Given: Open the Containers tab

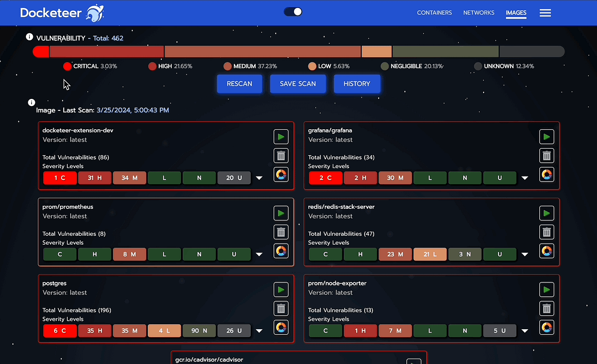Looking at the screenshot, I should pos(434,13).
